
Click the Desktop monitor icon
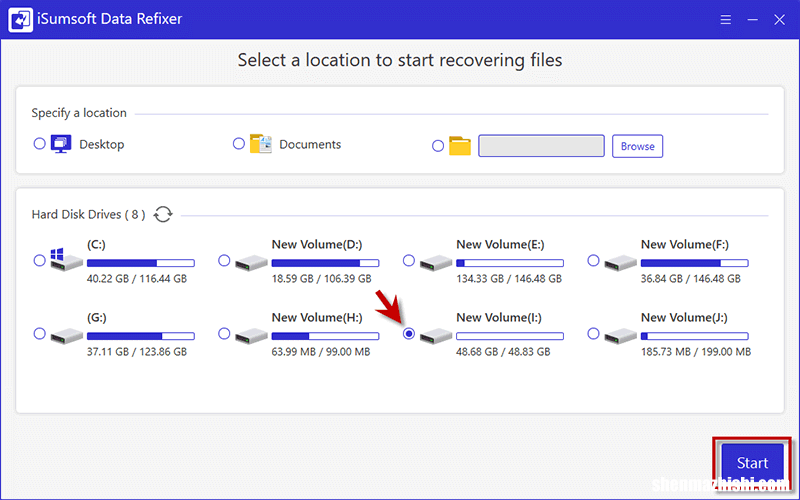click(x=61, y=144)
